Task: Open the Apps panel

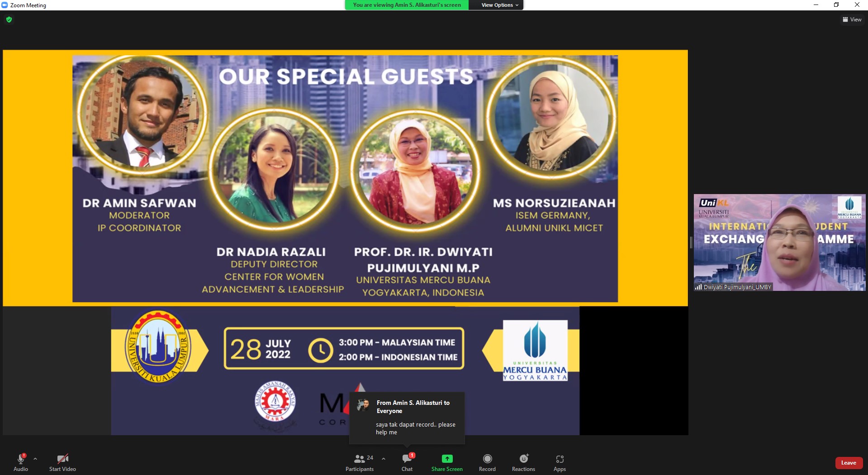Action: 560,462
